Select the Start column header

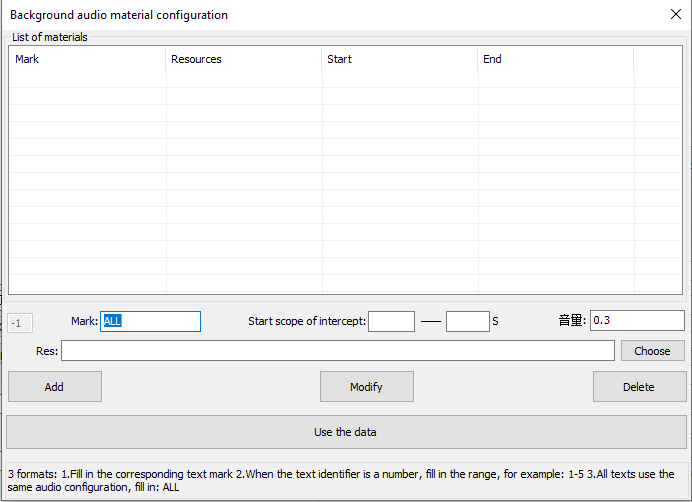coord(399,59)
